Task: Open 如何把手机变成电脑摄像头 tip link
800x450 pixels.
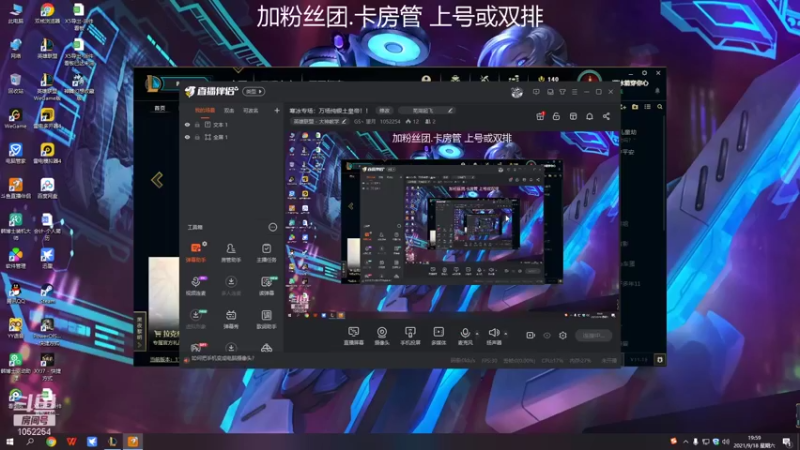Action: (x=222, y=359)
